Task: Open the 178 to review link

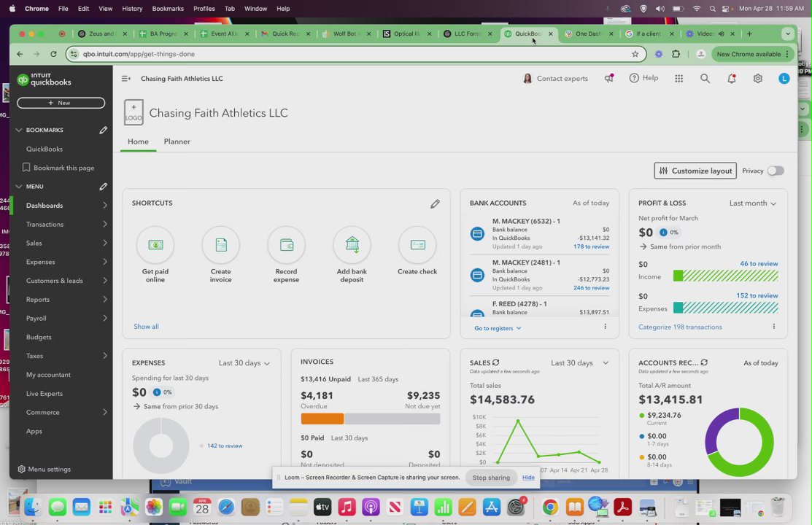Action: 592,246
